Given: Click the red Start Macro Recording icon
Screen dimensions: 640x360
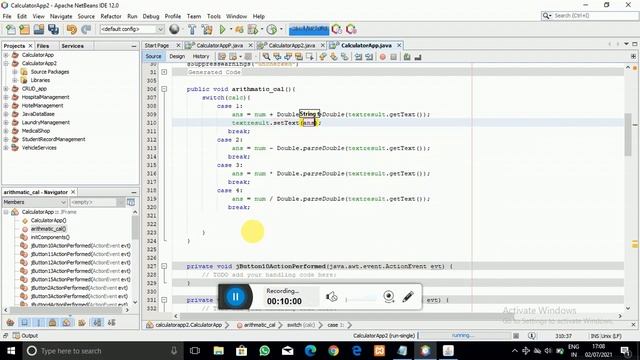Looking at the screenshot, I should pyautogui.click(x=382, y=57).
